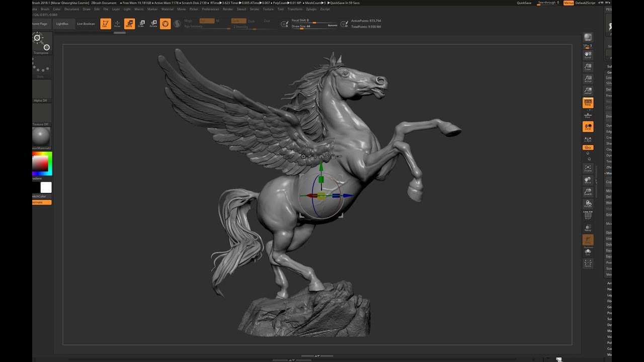The width and height of the screenshot is (644, 362).
Task: Pick a color in the color picker square
Action: coord(40,163)
